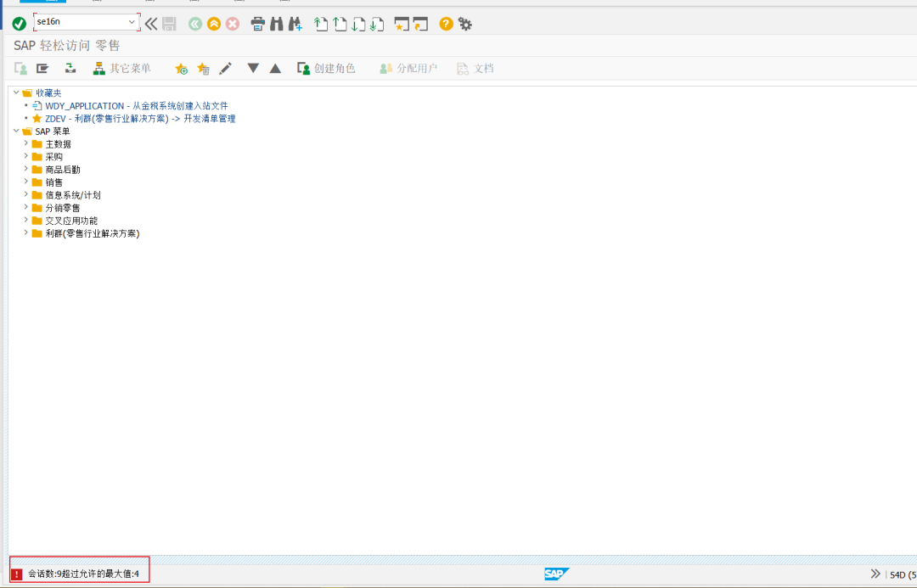Go to Next Page icon
This screenshot has height=588, width=917.
tap(358, 24)
